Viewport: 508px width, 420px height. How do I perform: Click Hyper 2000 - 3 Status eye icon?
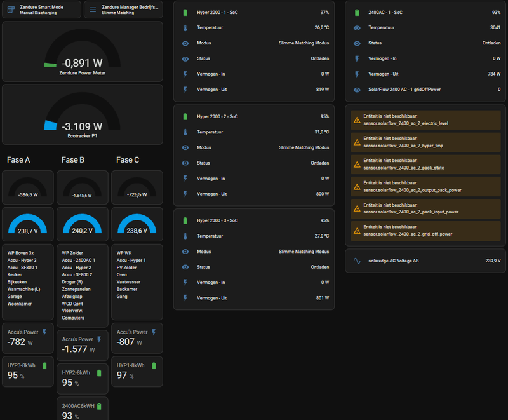pos(185,268)
